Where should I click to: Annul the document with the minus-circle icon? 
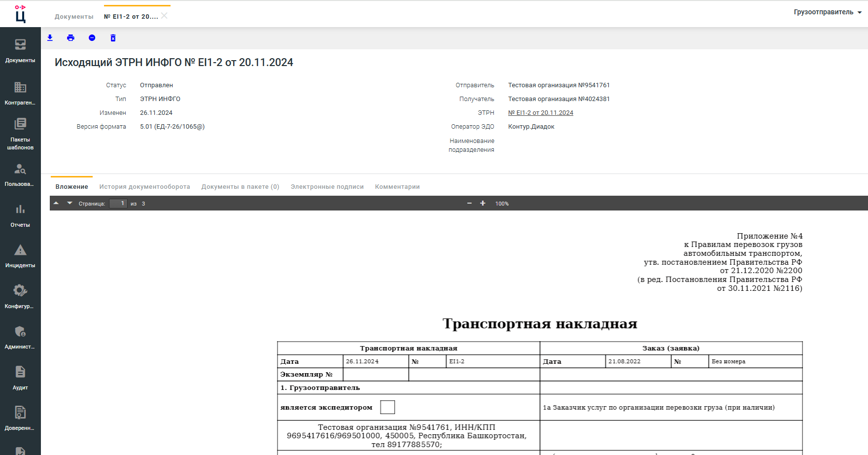[92, 37]
